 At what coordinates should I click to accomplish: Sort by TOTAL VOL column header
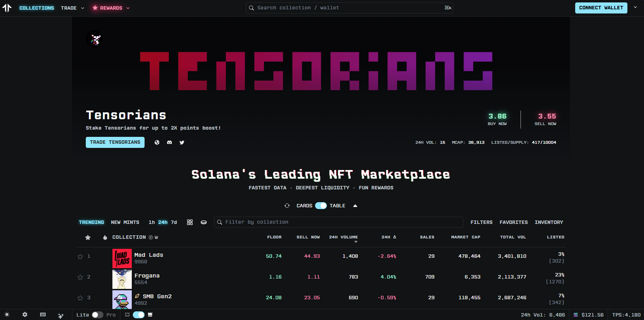coord(513,237)
